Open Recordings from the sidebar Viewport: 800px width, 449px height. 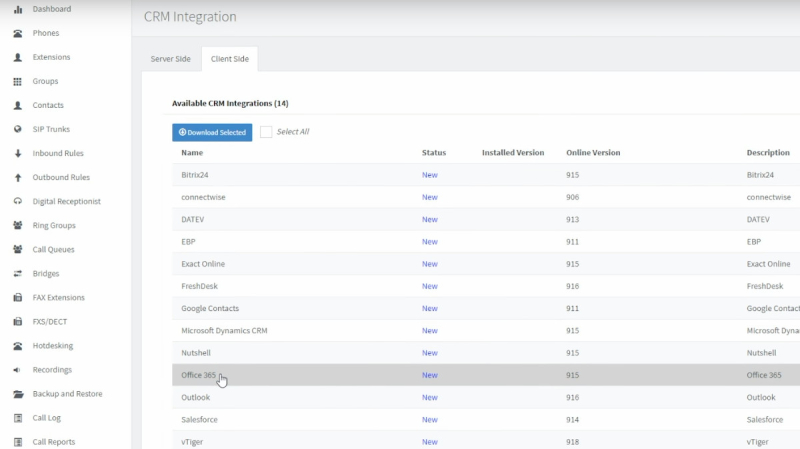tap(52, 369)
